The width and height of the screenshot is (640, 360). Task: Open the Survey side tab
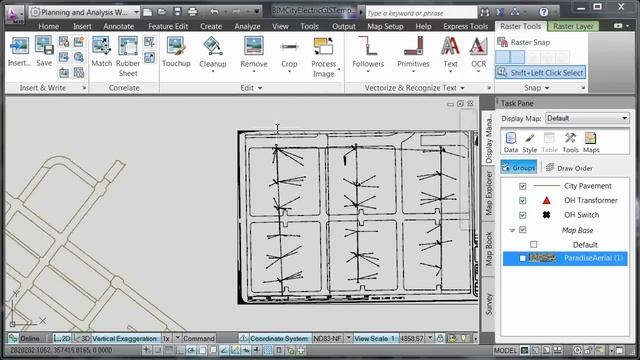pos(488,304)
